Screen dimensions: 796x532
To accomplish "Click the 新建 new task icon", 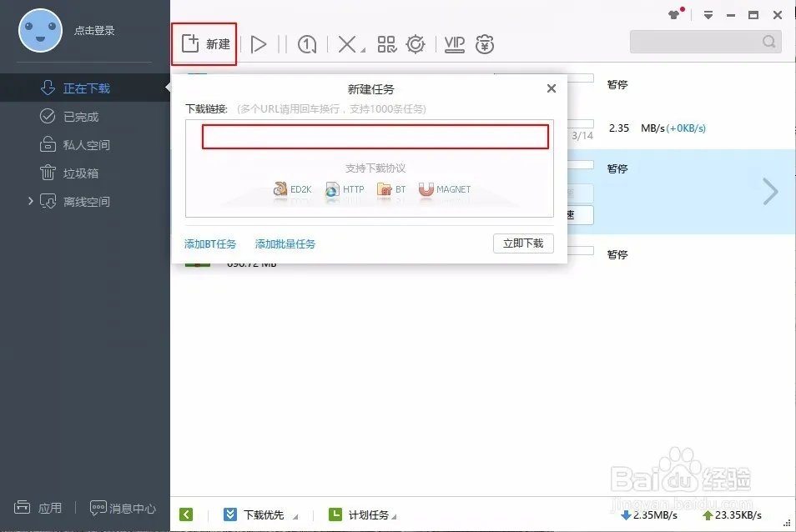I will [204, 43].
